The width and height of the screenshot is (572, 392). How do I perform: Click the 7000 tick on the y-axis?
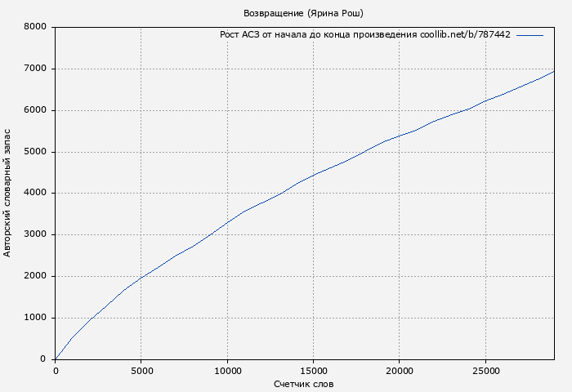pyautogui.click(x=35, y=69)
